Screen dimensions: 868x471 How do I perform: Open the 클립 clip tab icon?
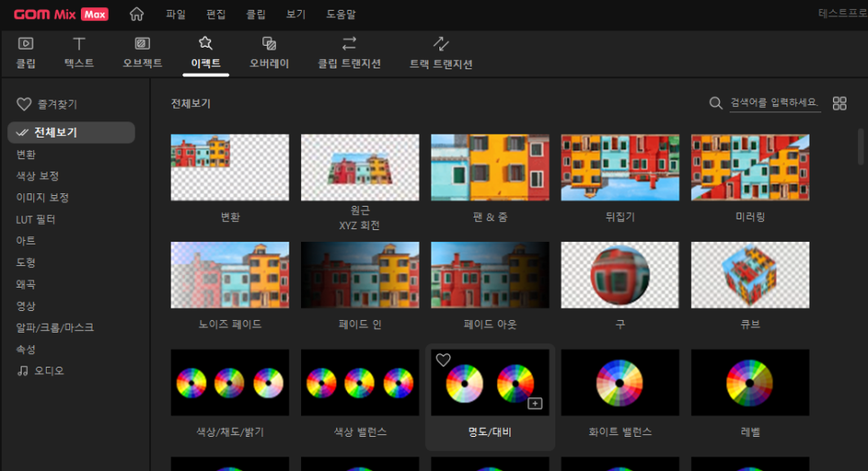point(25,43)
